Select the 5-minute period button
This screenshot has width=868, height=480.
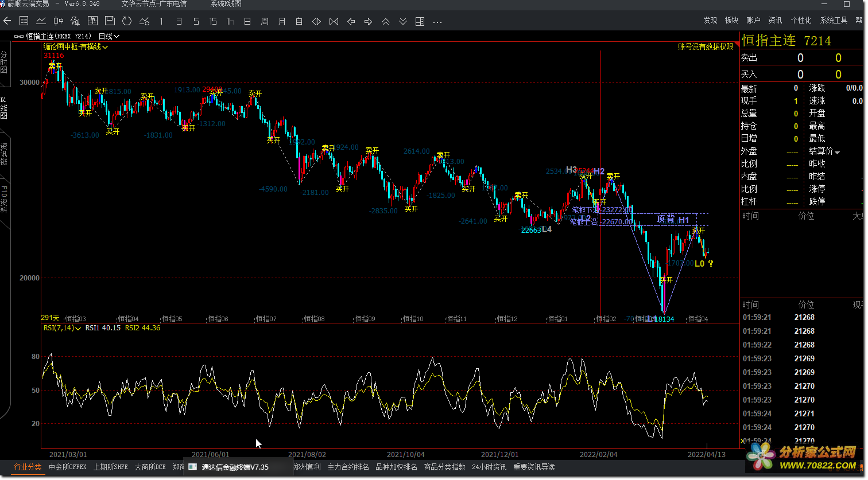196,21
